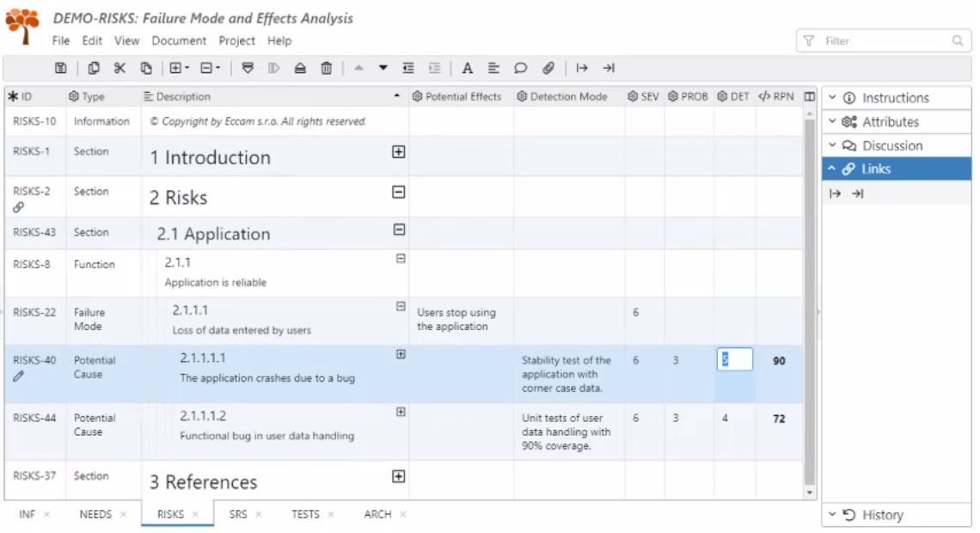The height and width of the screenshot is (533, 980).
Task: Click the save document icon in toolbar
Action: pos(61,68)
